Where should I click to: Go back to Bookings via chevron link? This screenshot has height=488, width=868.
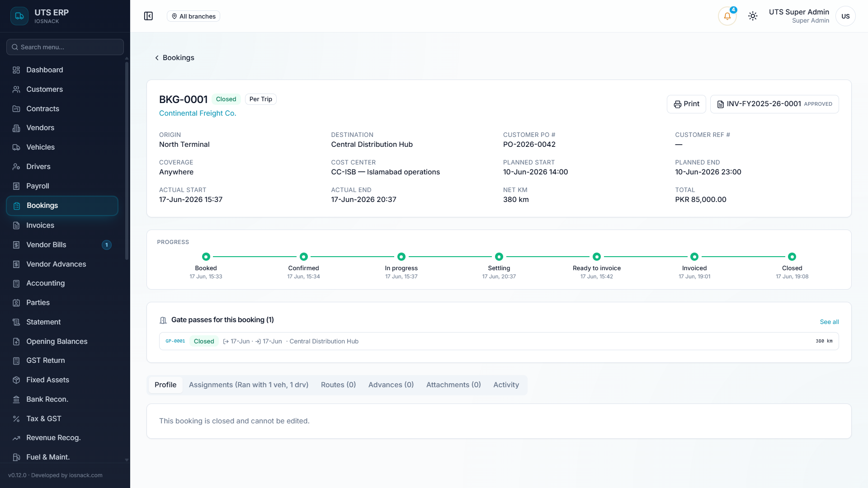coord(175,58)
